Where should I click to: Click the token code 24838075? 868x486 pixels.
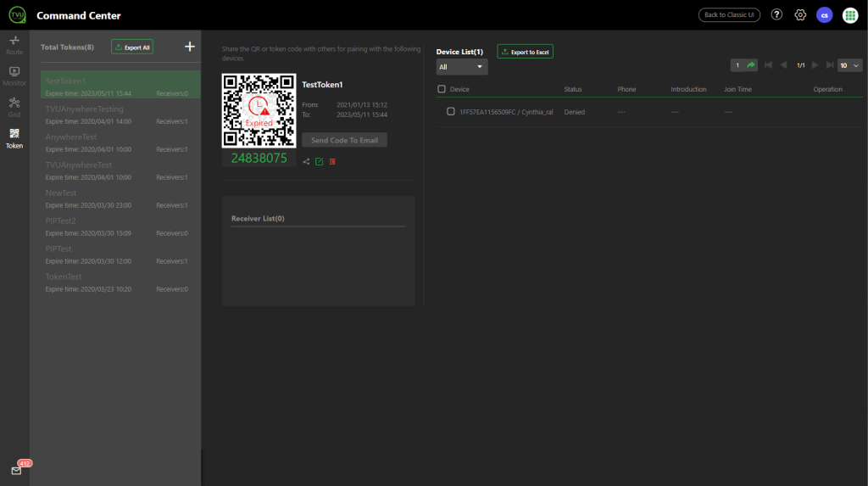tap(259, 158)
